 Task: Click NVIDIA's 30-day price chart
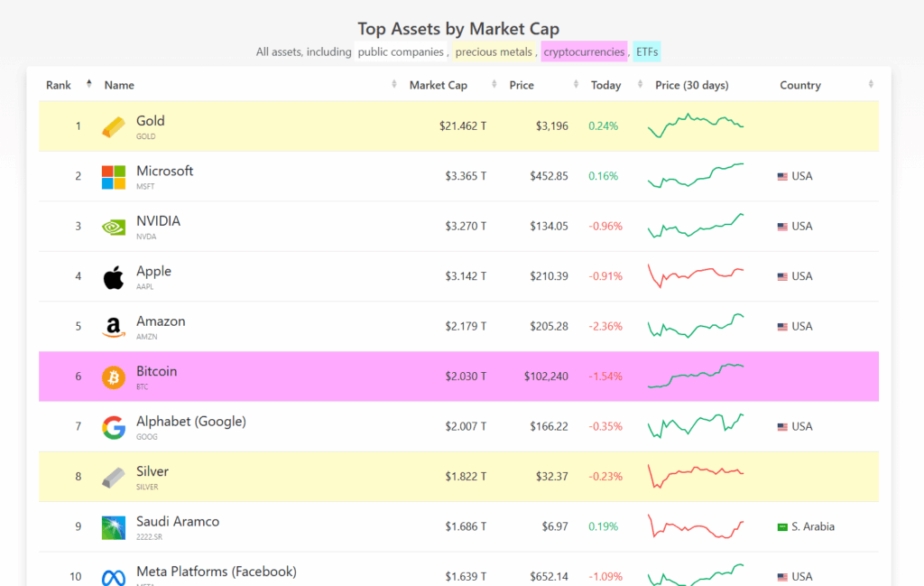(696, 226)
